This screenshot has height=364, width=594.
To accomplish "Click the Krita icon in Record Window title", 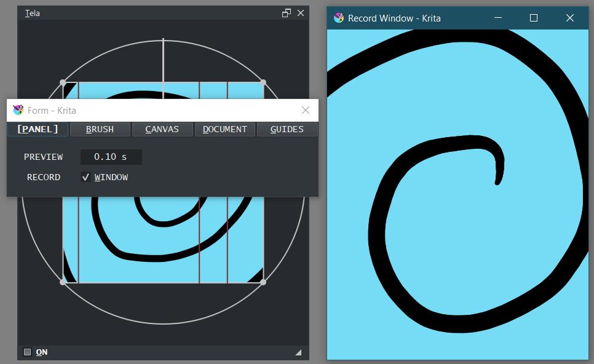I will tap(339, 18).
